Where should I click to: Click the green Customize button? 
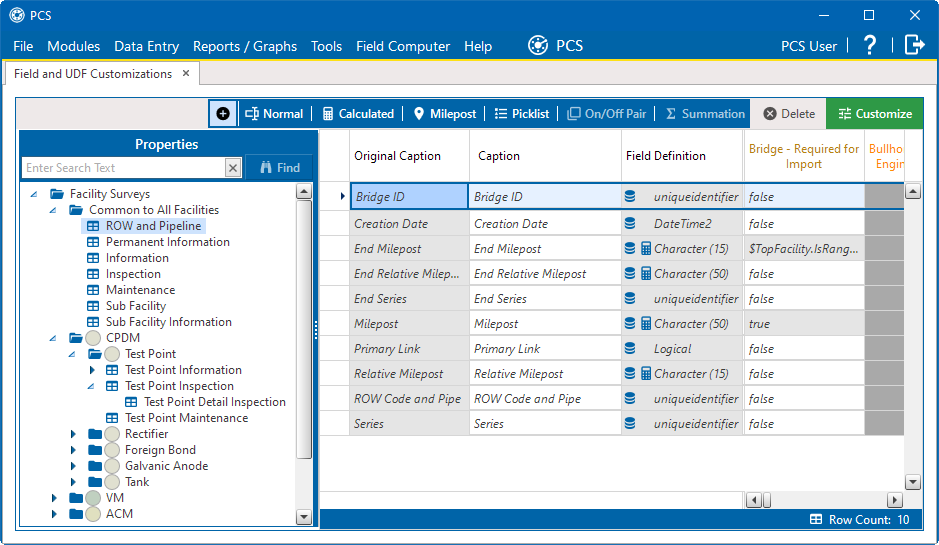point(875,114)
